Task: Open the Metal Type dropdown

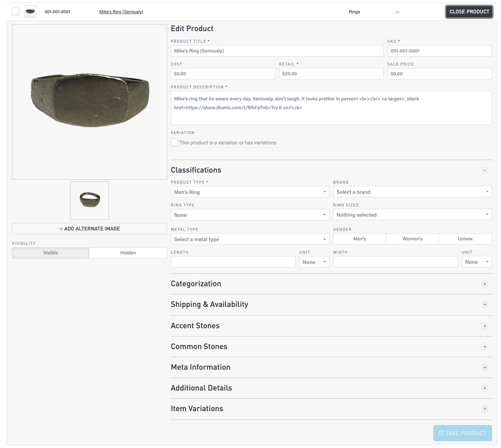Action: [250, 239]
